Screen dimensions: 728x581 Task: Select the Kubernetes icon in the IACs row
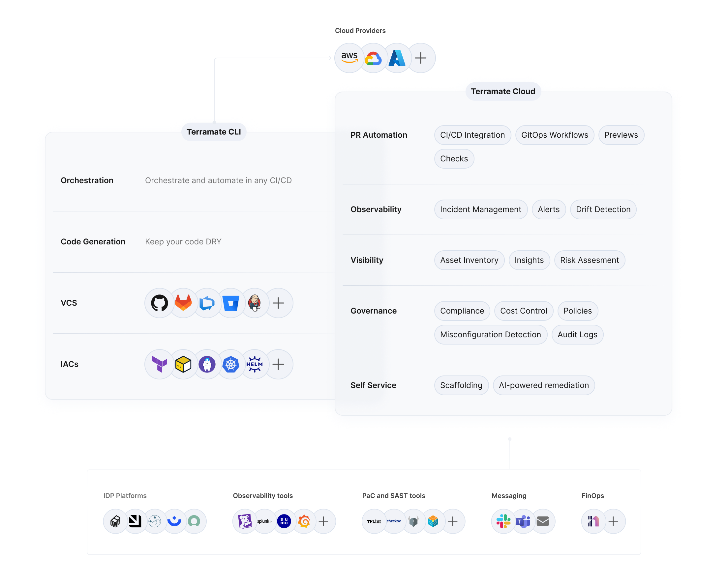[x=231, y=364]
